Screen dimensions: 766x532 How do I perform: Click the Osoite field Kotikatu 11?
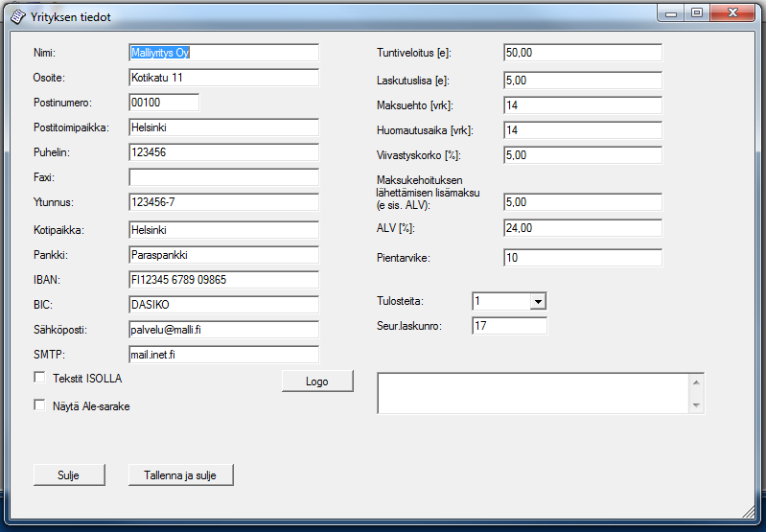[223, 78]
